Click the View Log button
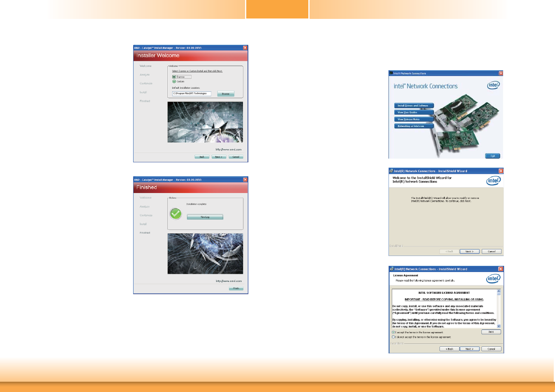Image resolution: width=555 pixels, height=392 pixels. pos(205,217)
